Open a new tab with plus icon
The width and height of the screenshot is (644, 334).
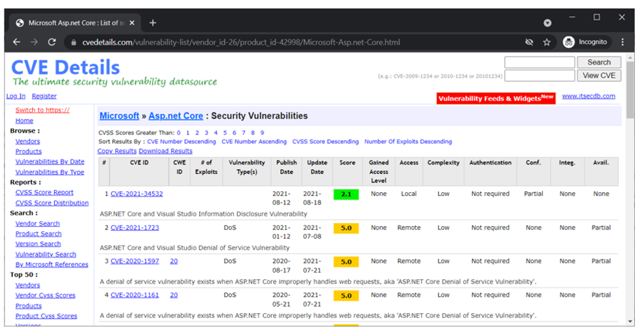153,22
